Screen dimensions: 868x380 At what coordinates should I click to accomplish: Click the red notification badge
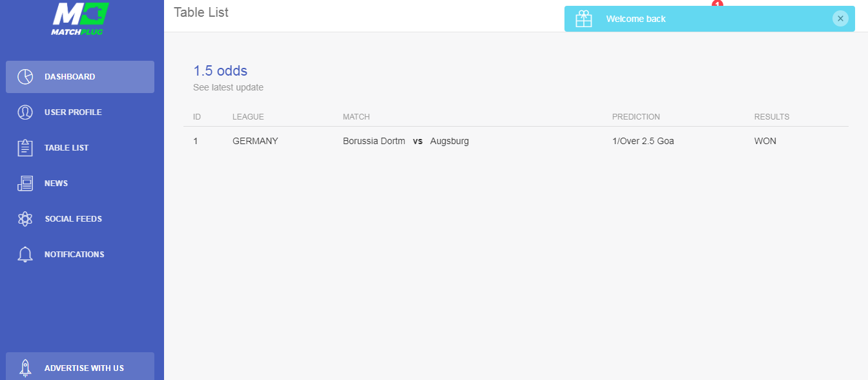click(x=717, y=3)
